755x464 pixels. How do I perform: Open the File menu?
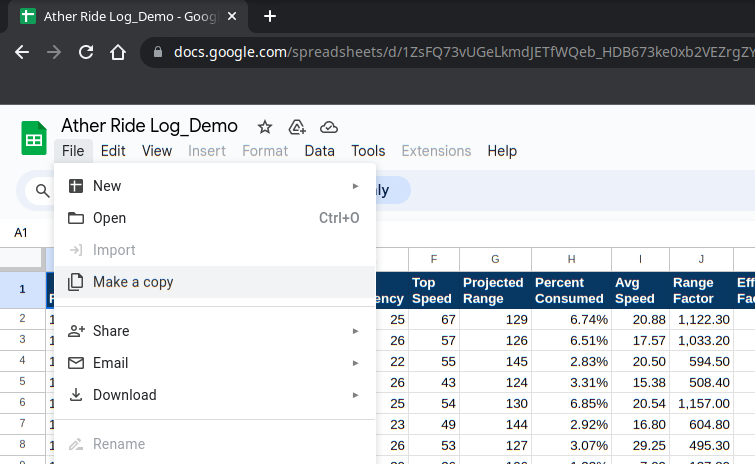[73, 151]
